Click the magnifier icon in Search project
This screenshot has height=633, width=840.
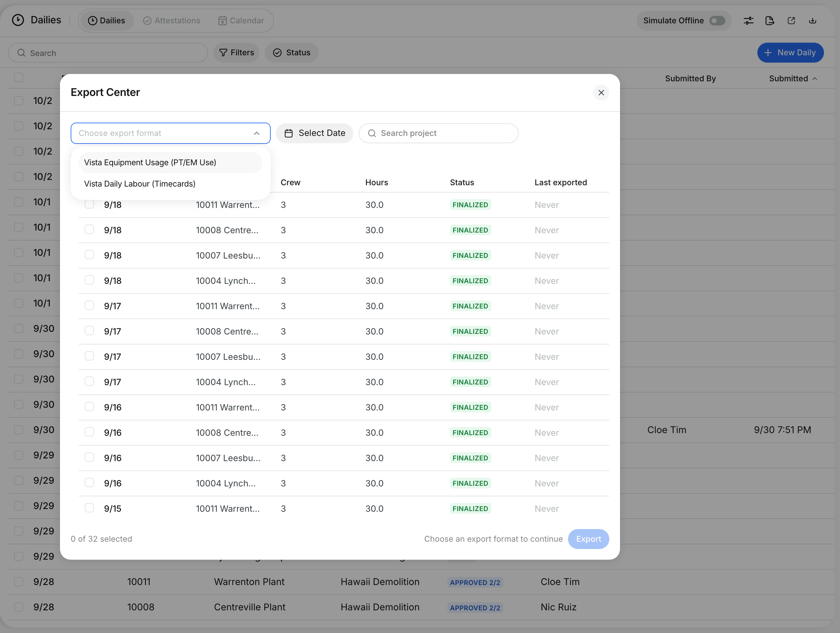pyautogui.click(x=372, y=133)
